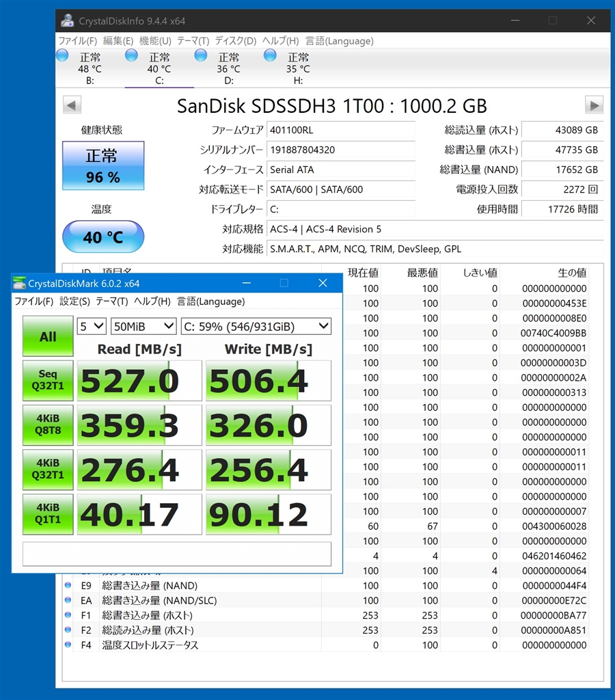Click the CrystalDiskInfo title bar app icon

(68, 21)
